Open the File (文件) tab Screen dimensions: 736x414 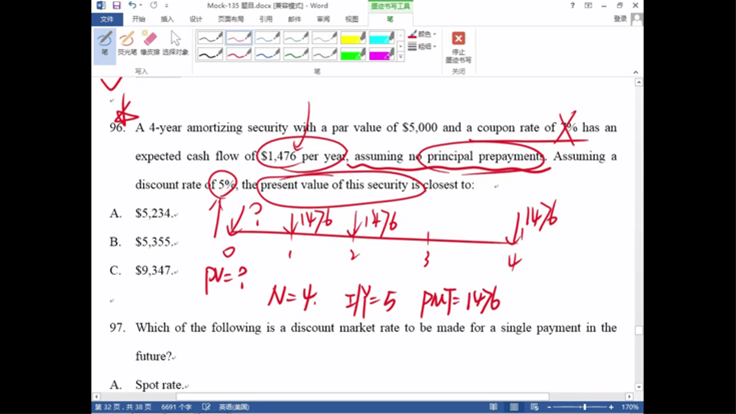pyautogui.click(x=107, y=19)
